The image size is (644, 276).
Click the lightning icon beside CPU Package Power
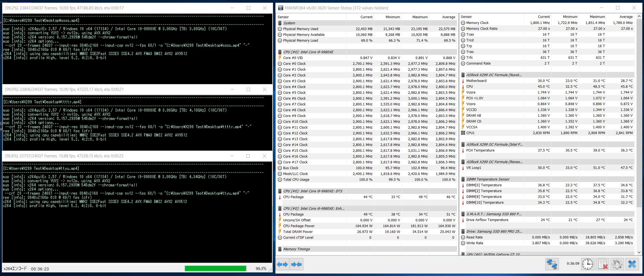(x=280, y=226)
